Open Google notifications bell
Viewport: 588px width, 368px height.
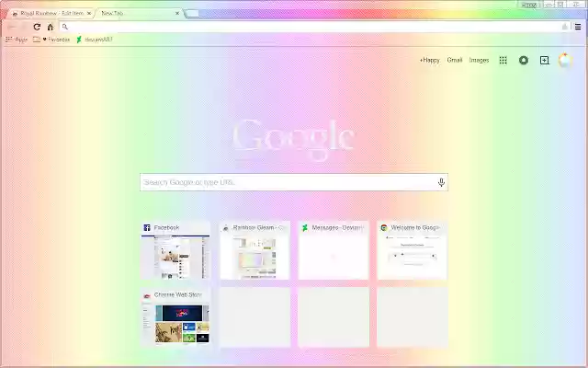click(524, 60)
